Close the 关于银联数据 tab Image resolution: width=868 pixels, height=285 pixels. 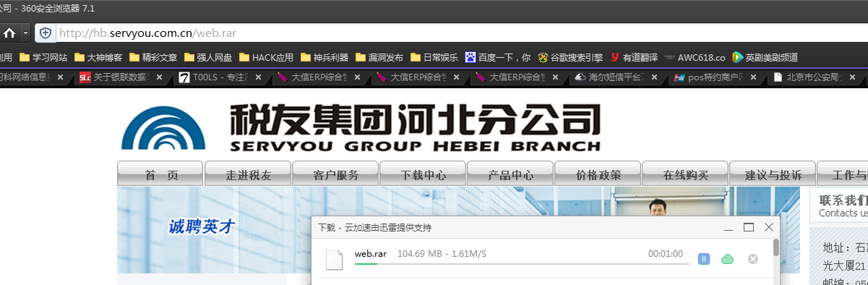(160, 77)
